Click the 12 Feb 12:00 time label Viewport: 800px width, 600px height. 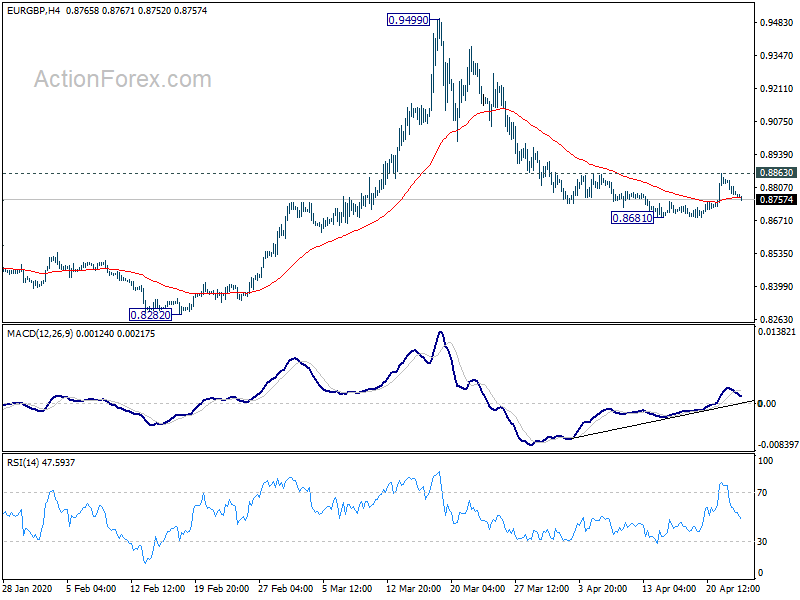pyautogui.click(x=158, y=588)
